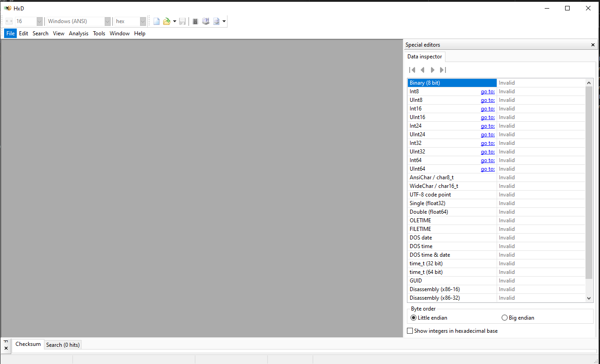Open the Windows (ANSI) charset dropdown
The width and height of the screenshot is (600, 364).
(x=107, y=21)
